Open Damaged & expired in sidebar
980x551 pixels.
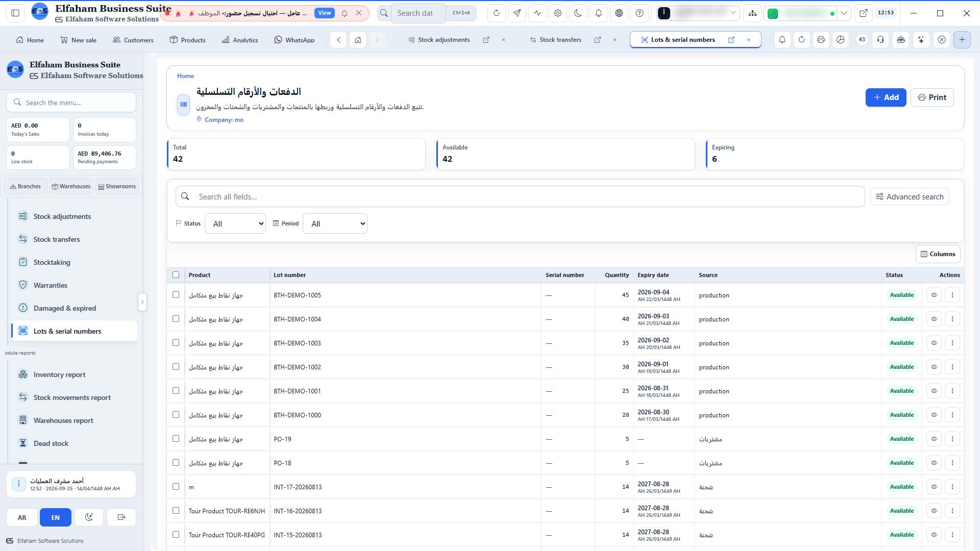click(x=74, y=308)
